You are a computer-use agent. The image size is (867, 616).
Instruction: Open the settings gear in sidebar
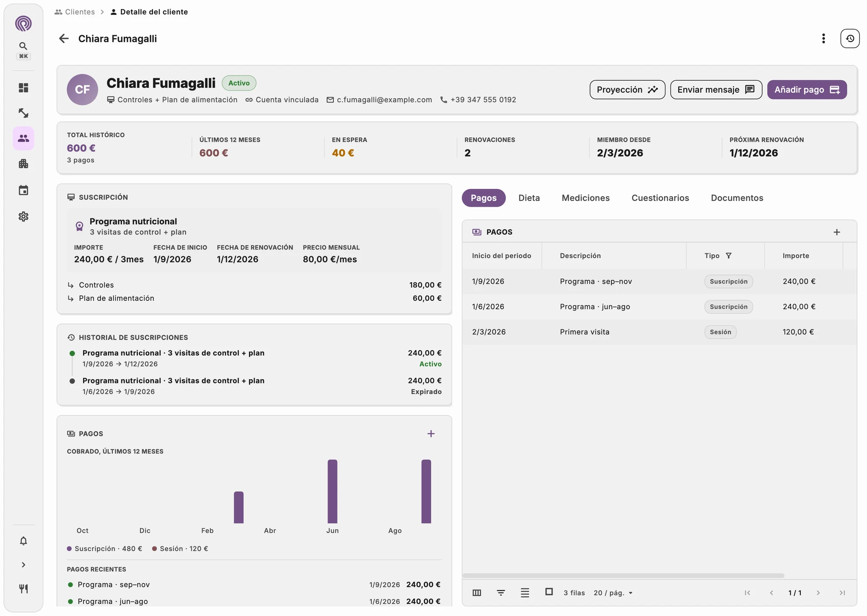(x=23, y=217)
